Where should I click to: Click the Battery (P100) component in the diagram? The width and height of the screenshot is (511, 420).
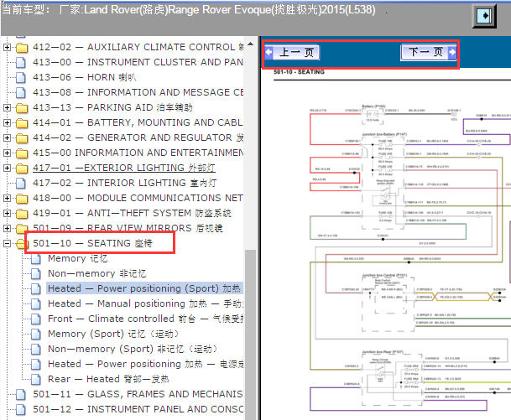click(x=373, y=114)
